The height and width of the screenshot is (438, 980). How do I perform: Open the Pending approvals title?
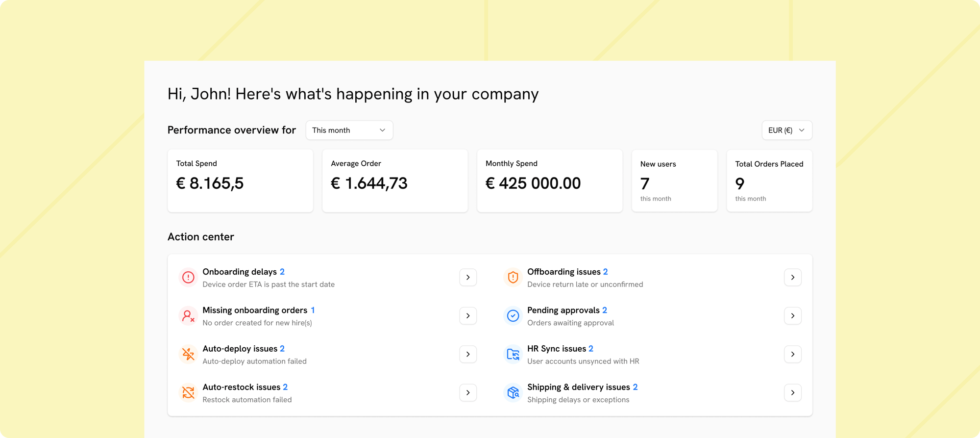[x=563, y=310]
